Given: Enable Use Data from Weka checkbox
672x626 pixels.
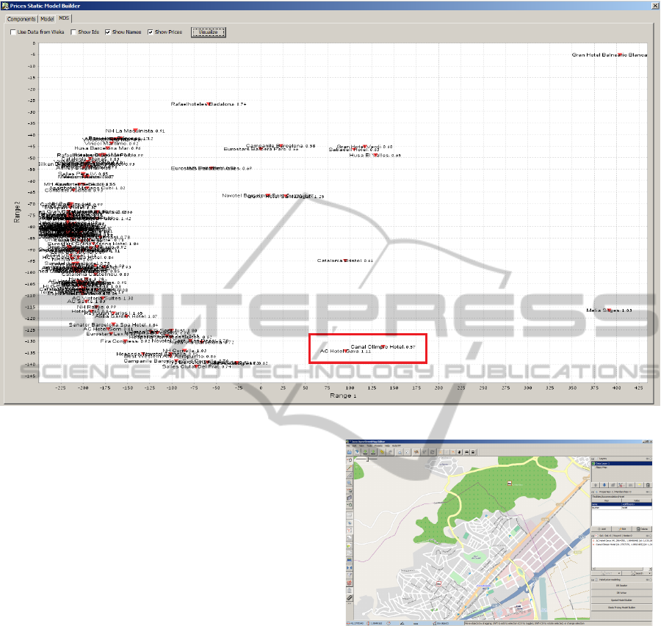Looking at the screenshot, I should 12,32.
